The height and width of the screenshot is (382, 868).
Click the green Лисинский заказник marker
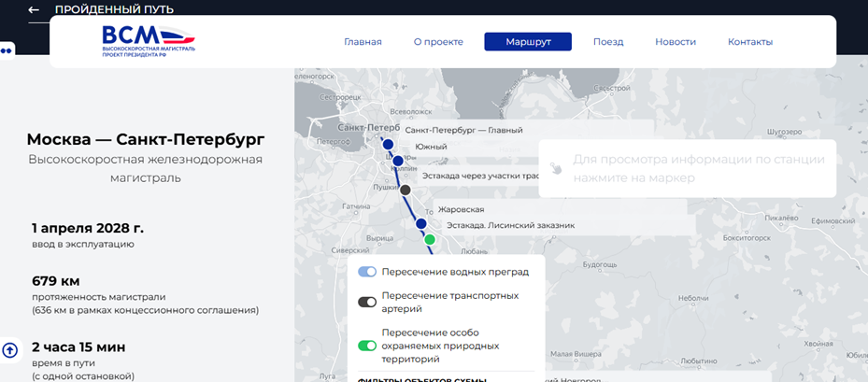(x=430, y=240)
